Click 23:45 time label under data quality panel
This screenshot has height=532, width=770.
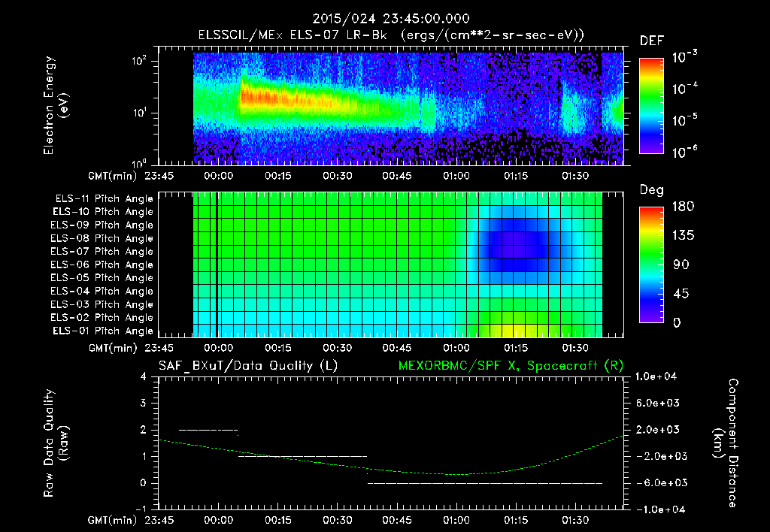(x=159, y=520)
